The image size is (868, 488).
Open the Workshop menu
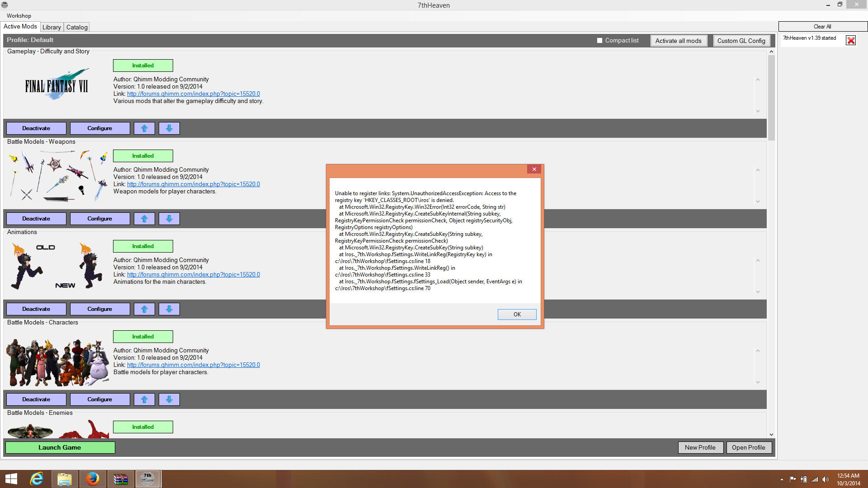point(19,16)
